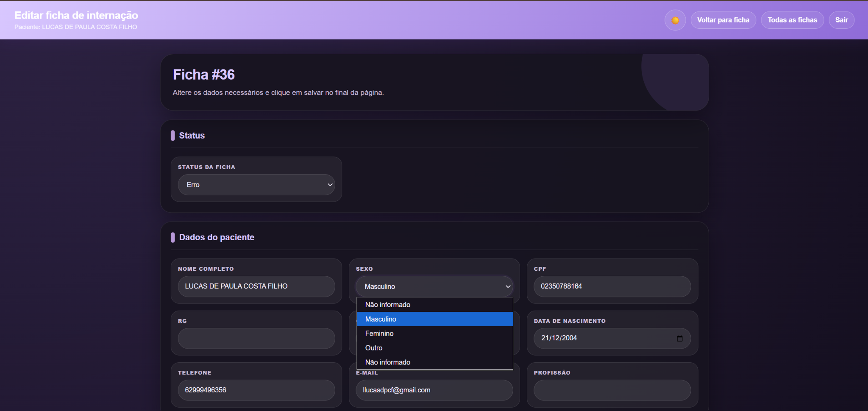The width and height of the screenshot is (868, 411).
Task: Open calendar picker icon for birth date
Action: (x=680, y=338)
